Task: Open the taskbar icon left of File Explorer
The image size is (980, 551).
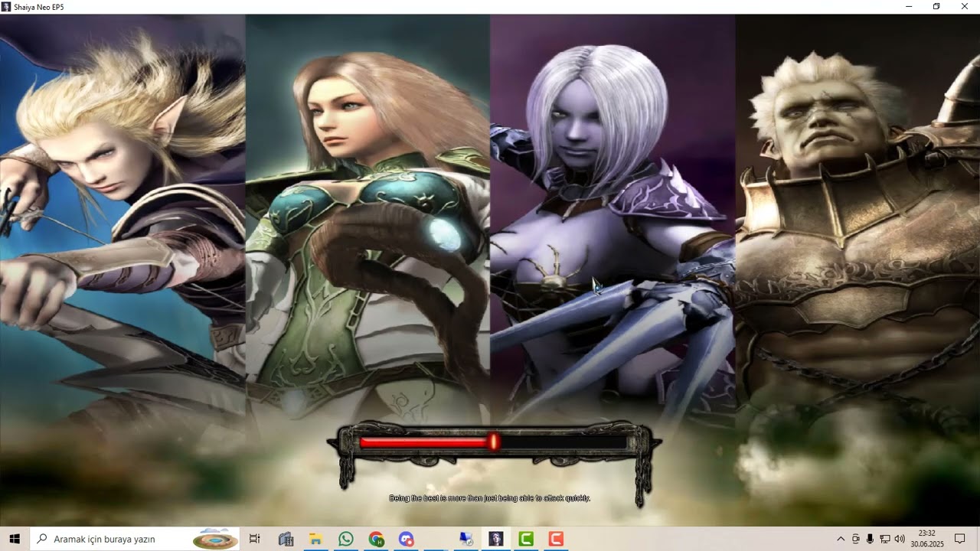Action: tap(286, 539)
